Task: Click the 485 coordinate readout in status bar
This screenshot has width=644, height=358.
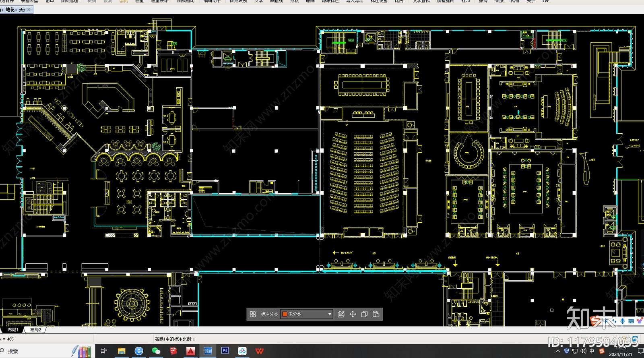Action: coord(10,339)
